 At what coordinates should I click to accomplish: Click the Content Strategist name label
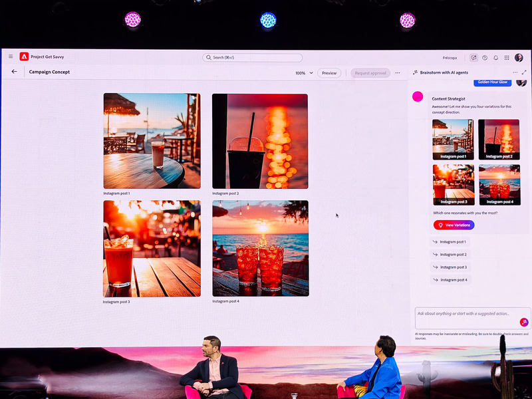(x=448, y=98)
